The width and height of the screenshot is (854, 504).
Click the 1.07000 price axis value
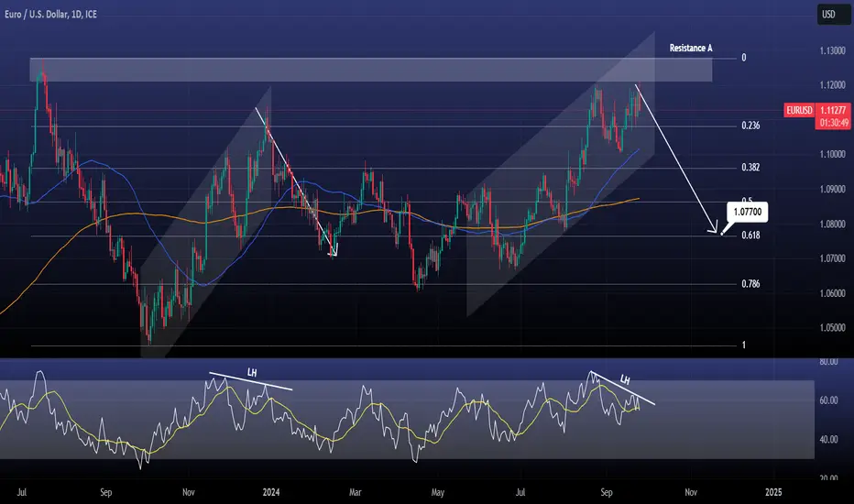click(x=833, y=258)
